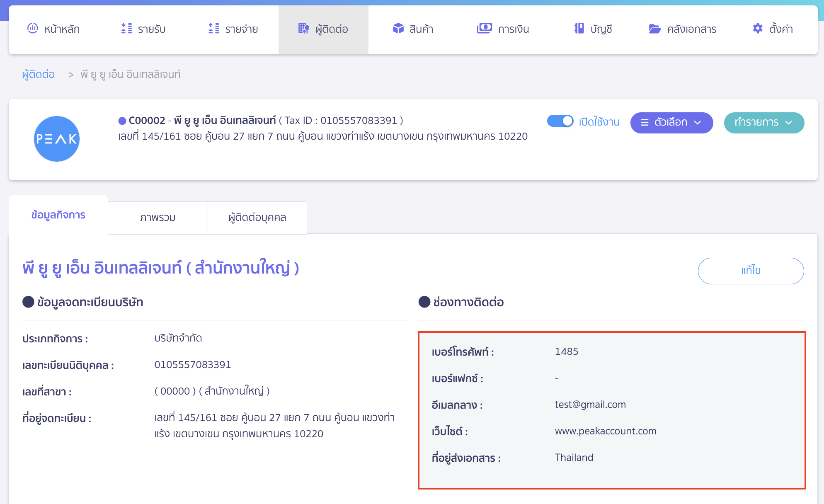824x504 pixels.
Task: Click the สินค้า product box icon
Action: (398, 29)
